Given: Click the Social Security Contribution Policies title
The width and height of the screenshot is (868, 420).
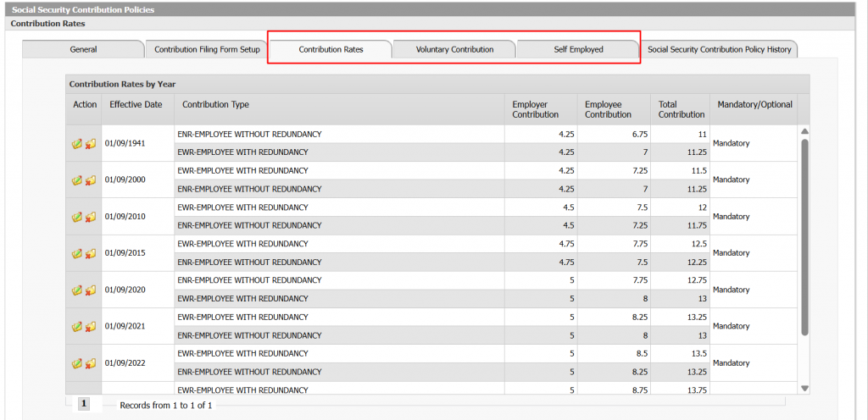Looking at the screenshot, I should pos(83,9).
